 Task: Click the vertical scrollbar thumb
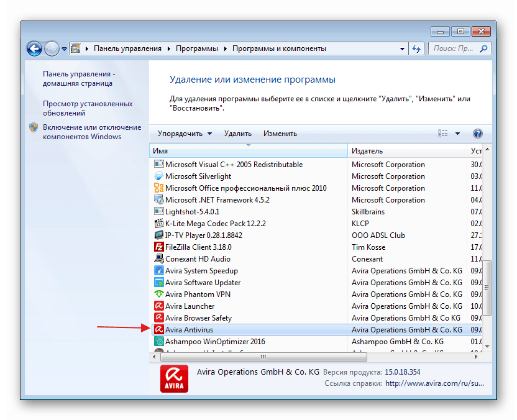pos(487,288)
